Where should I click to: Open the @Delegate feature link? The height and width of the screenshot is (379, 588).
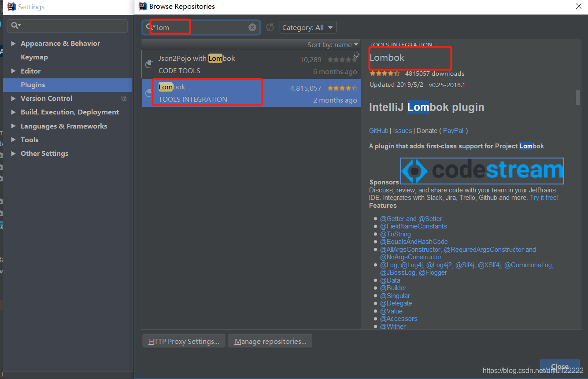click(396, 303)
